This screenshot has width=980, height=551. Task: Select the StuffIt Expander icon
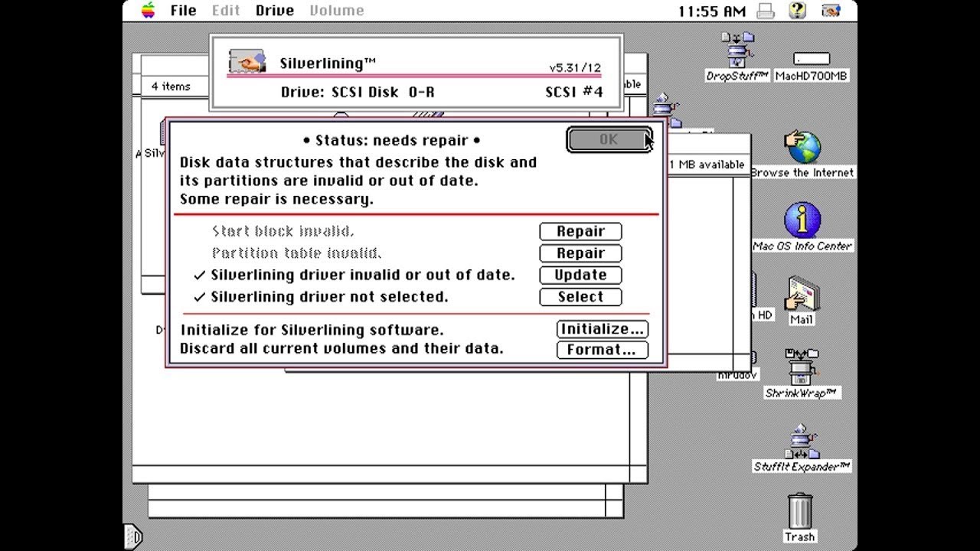point(802,448)
